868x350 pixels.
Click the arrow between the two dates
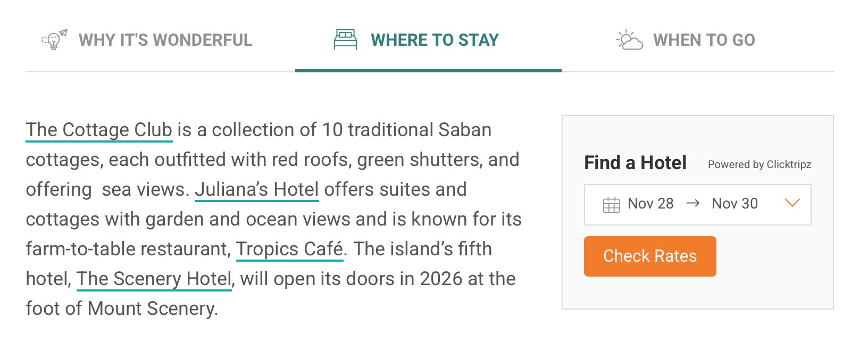[x=692, y=203]
